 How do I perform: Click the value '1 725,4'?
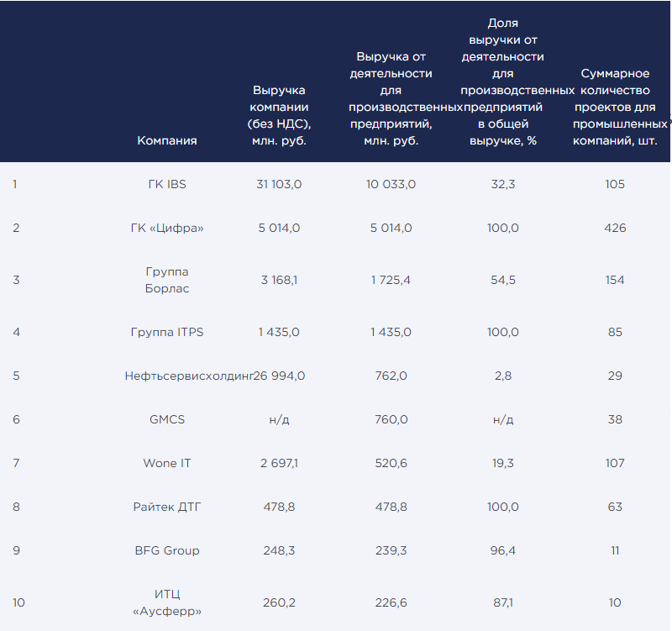[391, 281]
